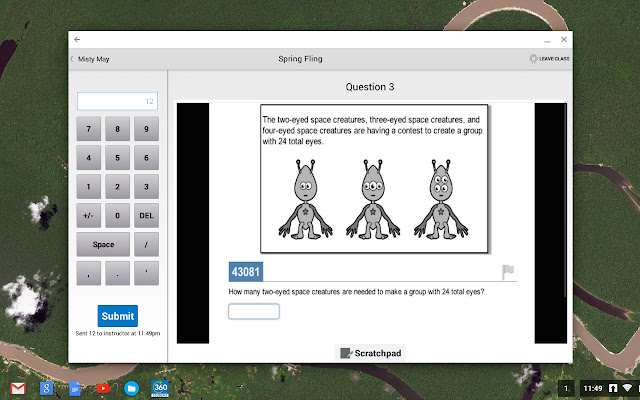Screen dimensions: 640x400
Task: Tap keypad digit 8
Action: click(118, 129)
